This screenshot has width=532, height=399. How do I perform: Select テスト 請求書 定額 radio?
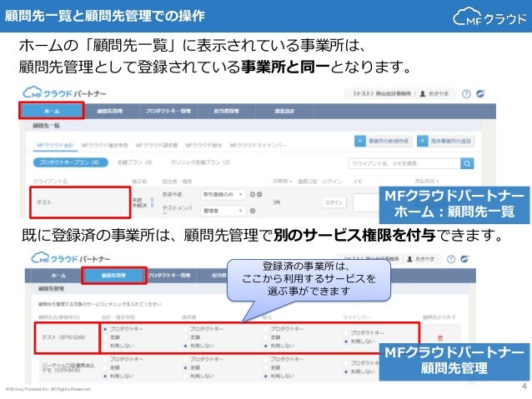[x=185, y=337]
